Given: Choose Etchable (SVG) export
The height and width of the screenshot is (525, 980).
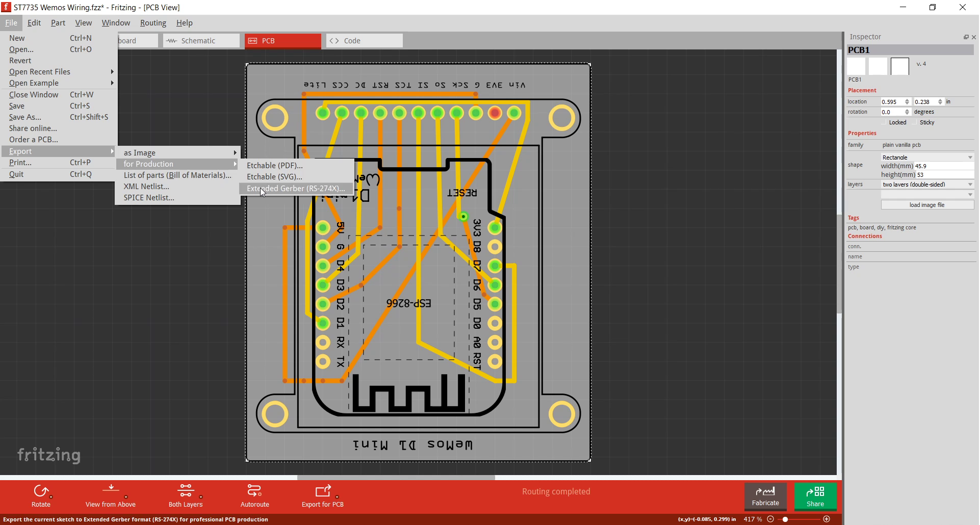Looking at the screenshot, I should point(296,177).
